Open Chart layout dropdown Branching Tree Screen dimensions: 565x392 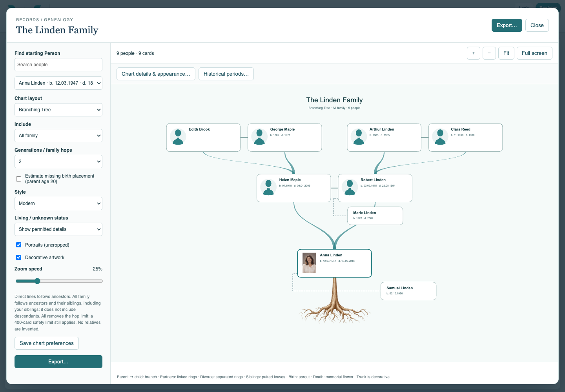tap(58, 110)
